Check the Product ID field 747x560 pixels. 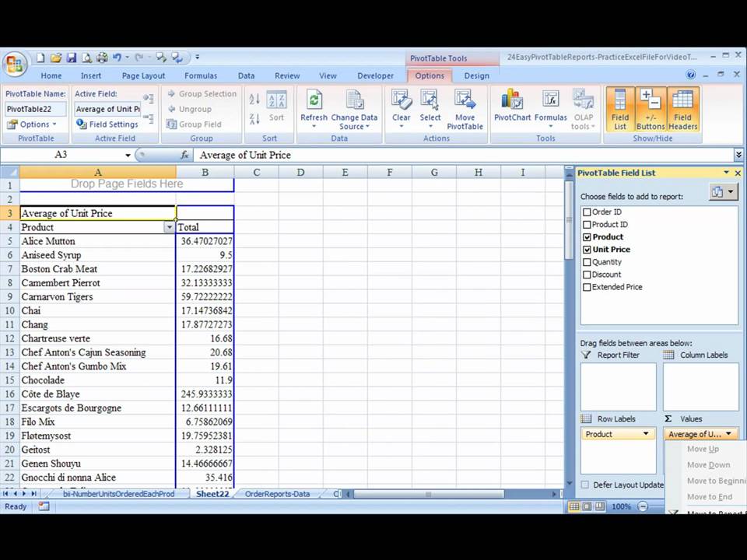pyautogui.click(x=587, y=225)
